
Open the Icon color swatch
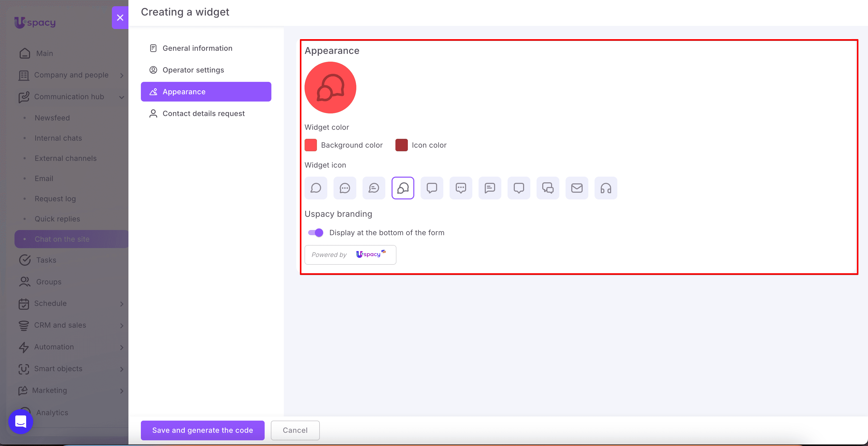pos(401,145)
